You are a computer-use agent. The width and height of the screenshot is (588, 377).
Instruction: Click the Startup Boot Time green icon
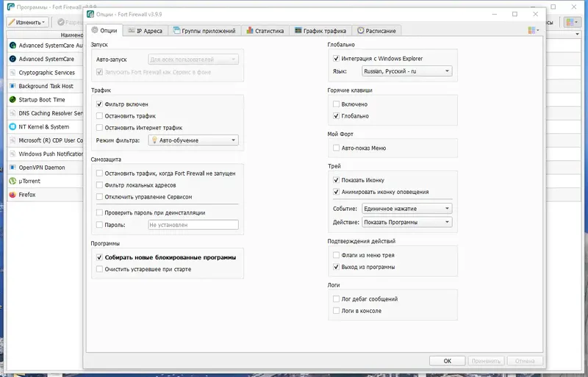12,100
